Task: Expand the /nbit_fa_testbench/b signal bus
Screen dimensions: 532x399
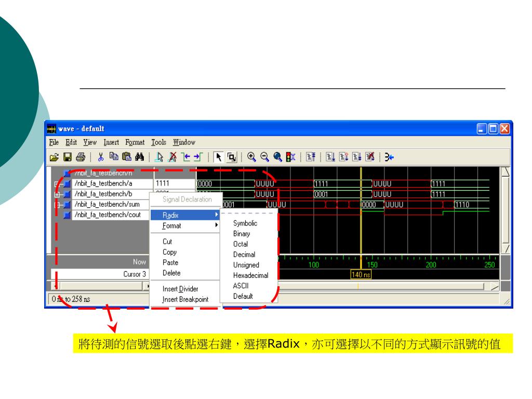Action: point(57,195)
